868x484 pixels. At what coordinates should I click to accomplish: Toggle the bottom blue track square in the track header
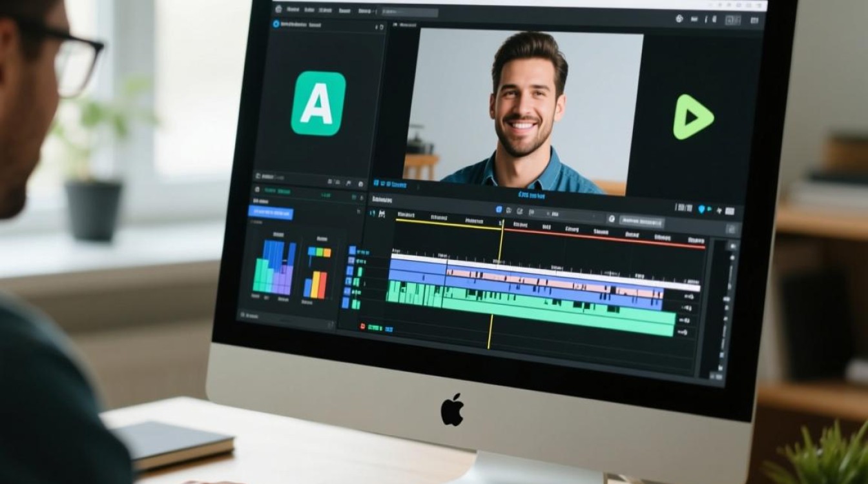coord(346,302)
